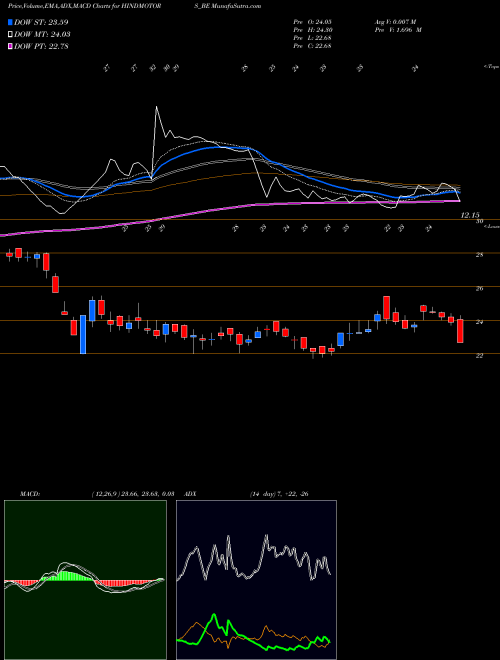Click the 28 price axis label
500x660 pixels.
pyautogui.click(x=480, y=255)
